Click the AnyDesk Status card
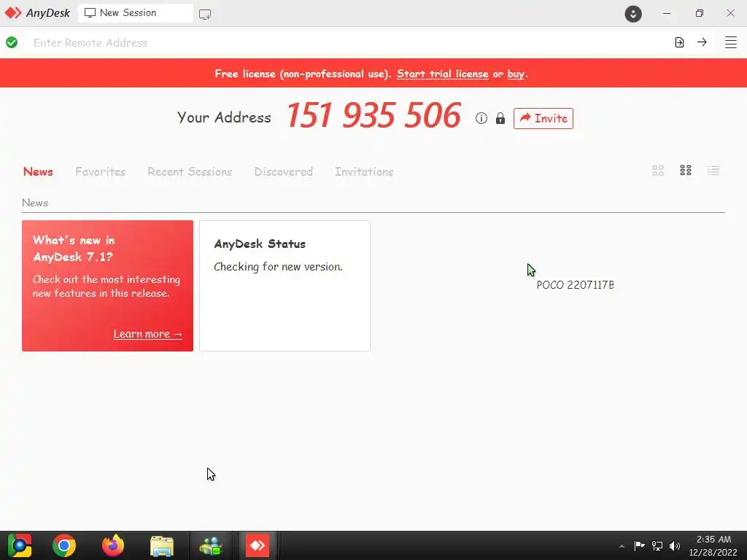The width and height of the screenshot is (747, 560). coord(285,286)
